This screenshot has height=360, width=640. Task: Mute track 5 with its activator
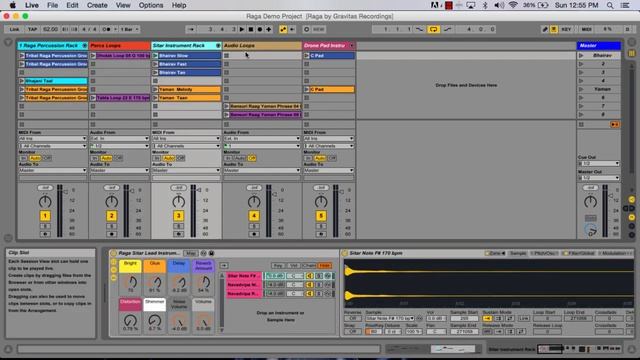pos(321,216)
